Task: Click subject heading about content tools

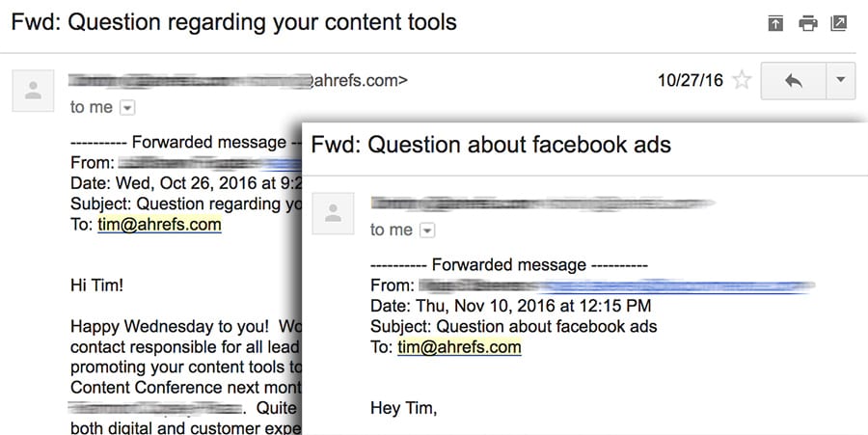Action: (233, 21)
